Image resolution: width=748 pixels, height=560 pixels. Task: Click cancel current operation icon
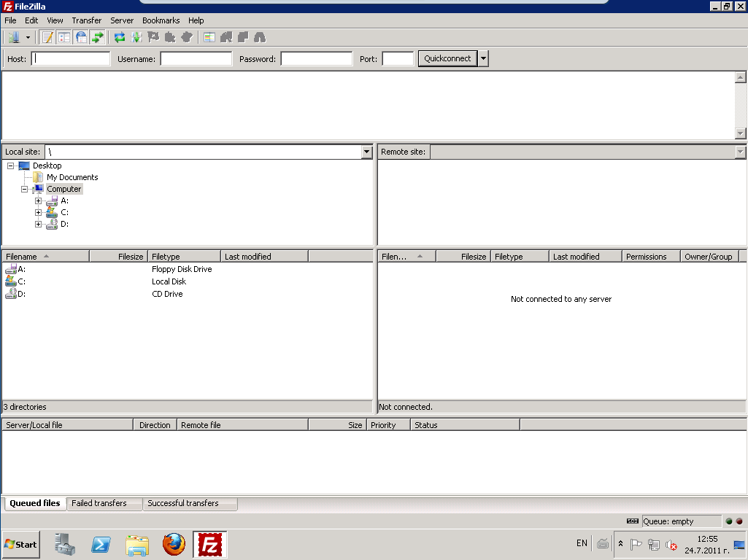click(x=153, y=37)
